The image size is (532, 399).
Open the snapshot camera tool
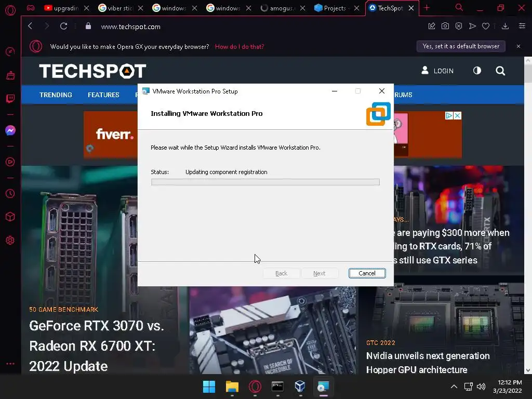pyautogui.click(x=445, y=26)
